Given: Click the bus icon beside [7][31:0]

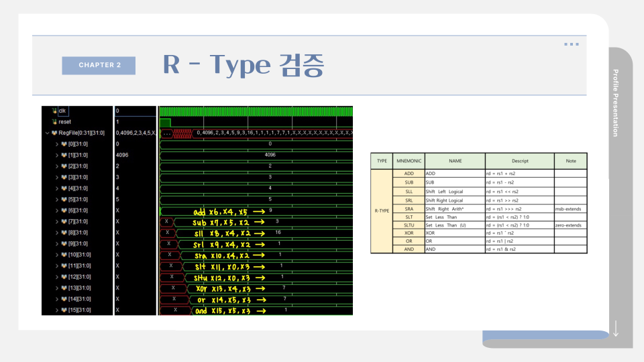Looking at the screenshot, I should [64, 222].
